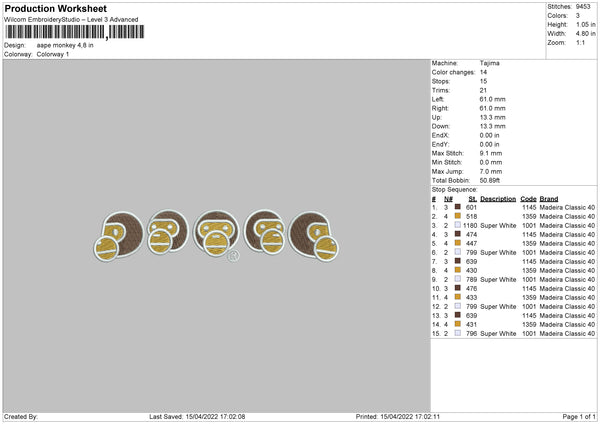Click code '1145' in stop row 7
This screenshot has height=424, width=600.
point(529,261)
